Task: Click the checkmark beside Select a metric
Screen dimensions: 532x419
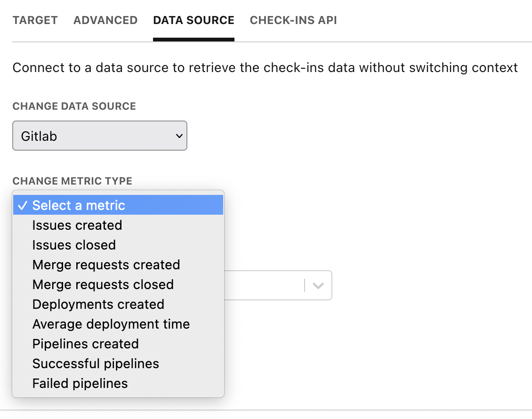Action: [x=22, y=205]
